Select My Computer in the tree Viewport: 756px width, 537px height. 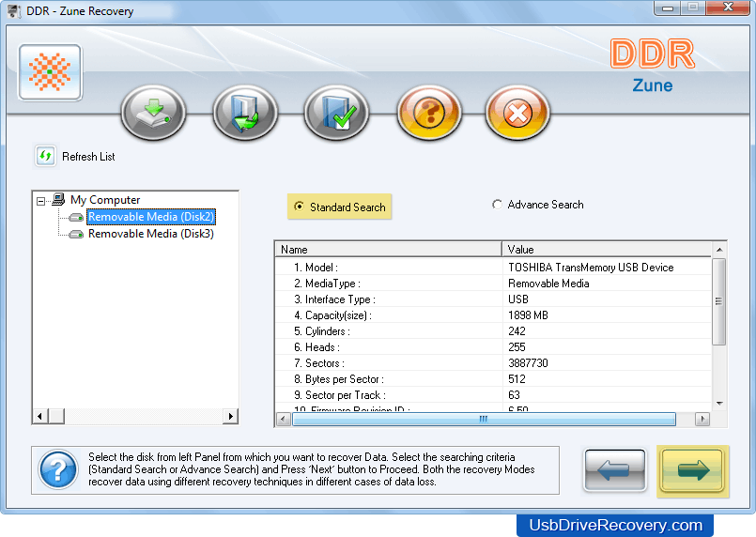point(105,200)
